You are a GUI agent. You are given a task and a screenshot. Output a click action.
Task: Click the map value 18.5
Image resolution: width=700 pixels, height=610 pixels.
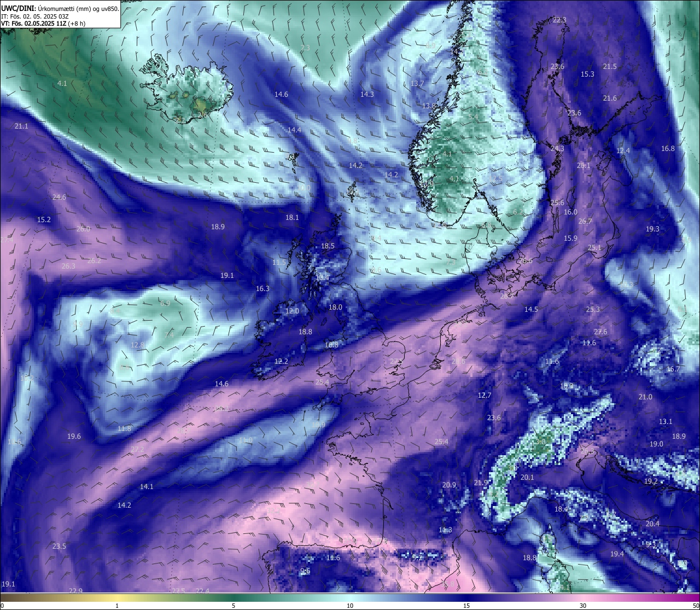[x=328, y=246]
